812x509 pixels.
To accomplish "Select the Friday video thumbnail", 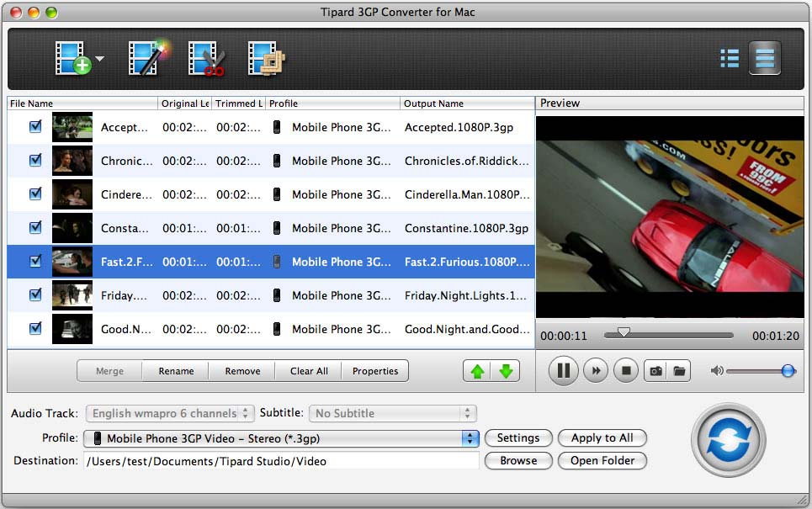I will tap(72, 295).
